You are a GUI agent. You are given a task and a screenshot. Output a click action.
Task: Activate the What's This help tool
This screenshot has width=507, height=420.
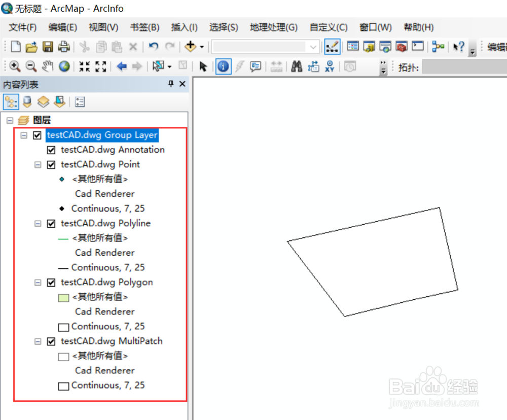pyautogui.click(x=458, y=47)
